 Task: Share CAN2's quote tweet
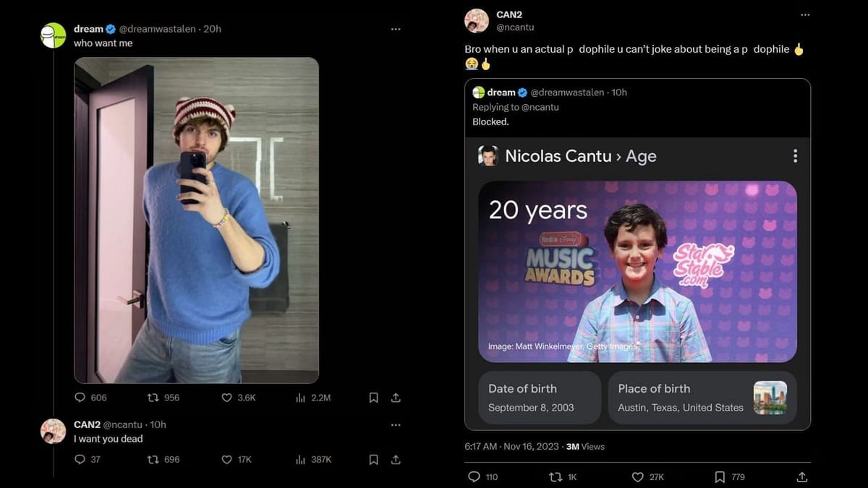(x=801, y=477)
